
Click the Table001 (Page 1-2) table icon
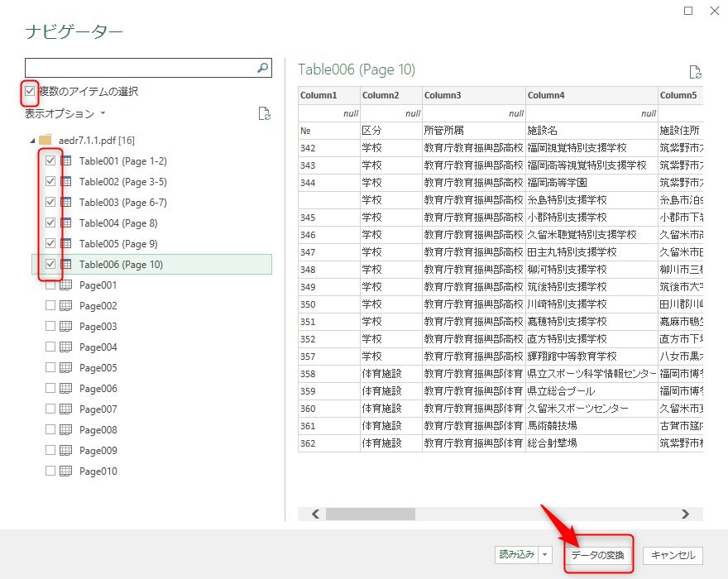click(66, 161)
